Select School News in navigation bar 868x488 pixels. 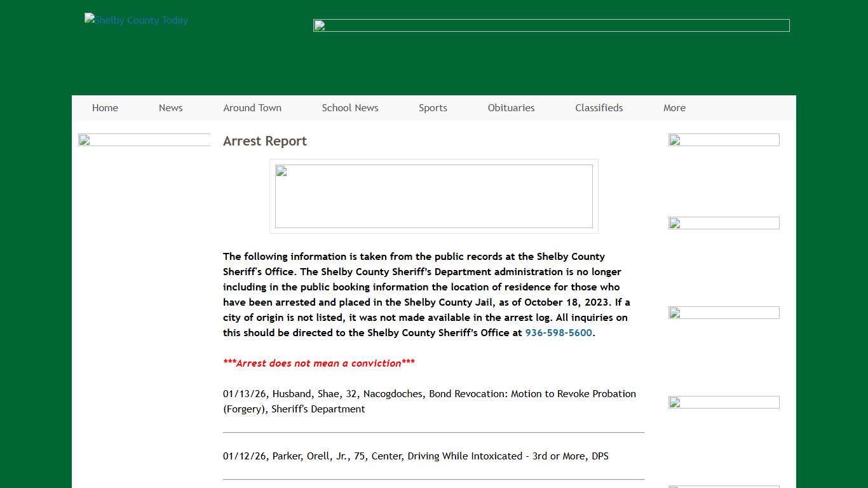tap(350, 108)
